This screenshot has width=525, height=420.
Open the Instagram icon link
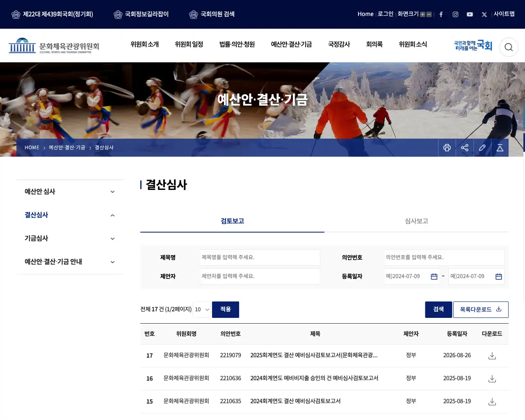click(455, 14)
